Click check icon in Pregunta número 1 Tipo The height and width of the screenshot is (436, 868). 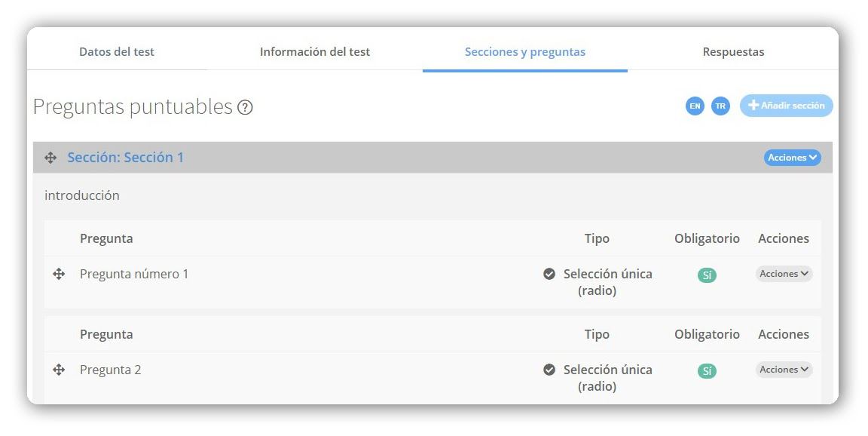[x=549, y=274]
